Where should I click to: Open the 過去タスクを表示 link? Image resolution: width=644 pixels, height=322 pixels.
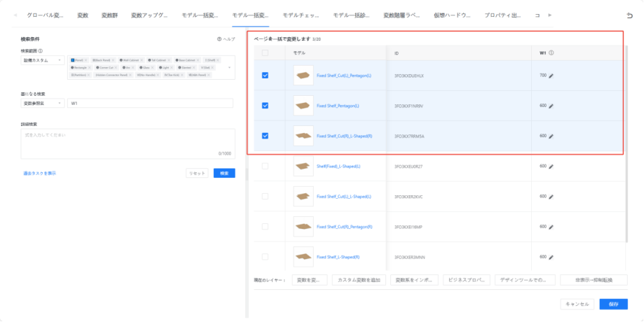pos(40,174)
